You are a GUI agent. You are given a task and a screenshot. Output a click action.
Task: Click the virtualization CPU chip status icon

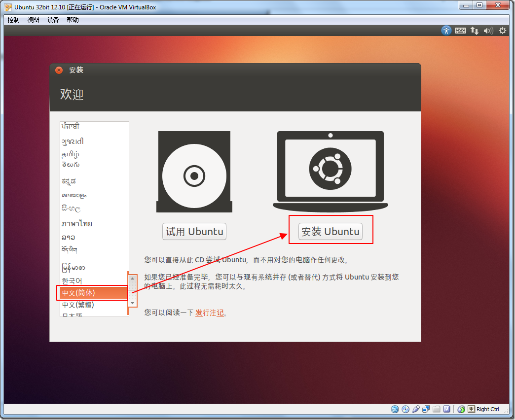(447, 409)
